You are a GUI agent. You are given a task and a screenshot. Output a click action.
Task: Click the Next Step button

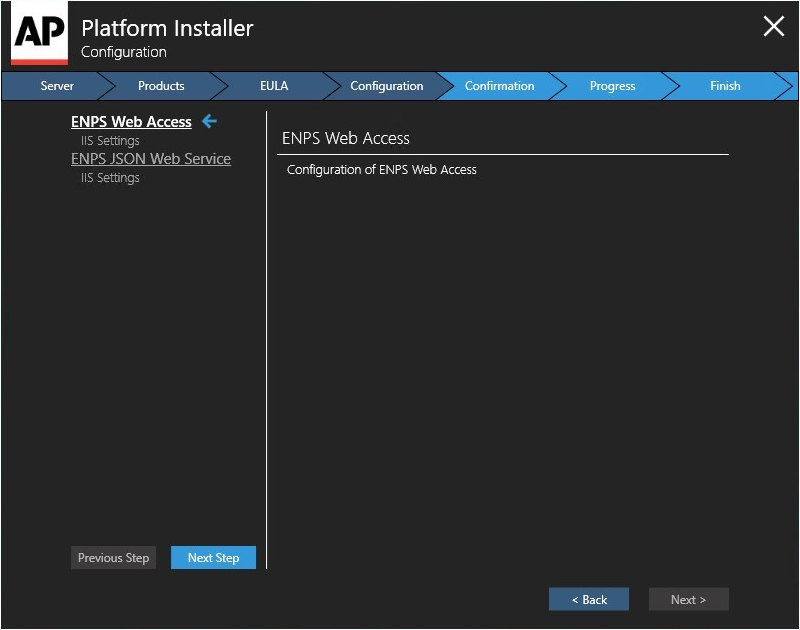tap(213, 558)
